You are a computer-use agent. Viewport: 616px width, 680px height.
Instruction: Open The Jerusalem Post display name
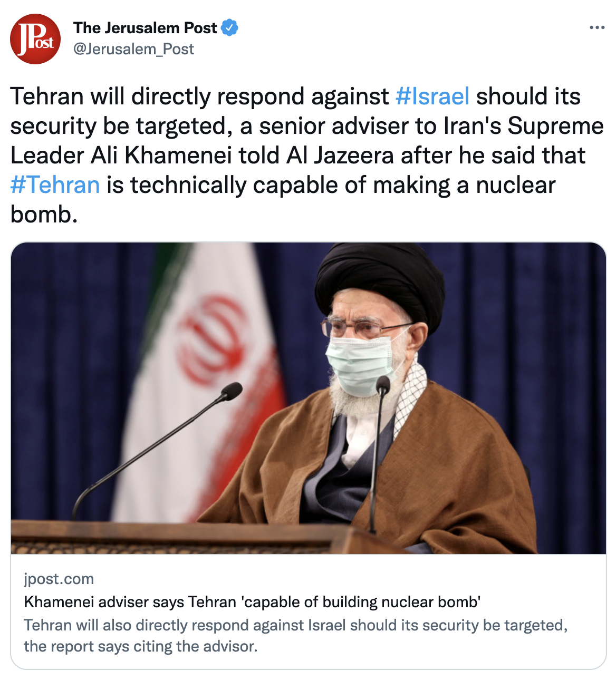(x=145, y=27)
